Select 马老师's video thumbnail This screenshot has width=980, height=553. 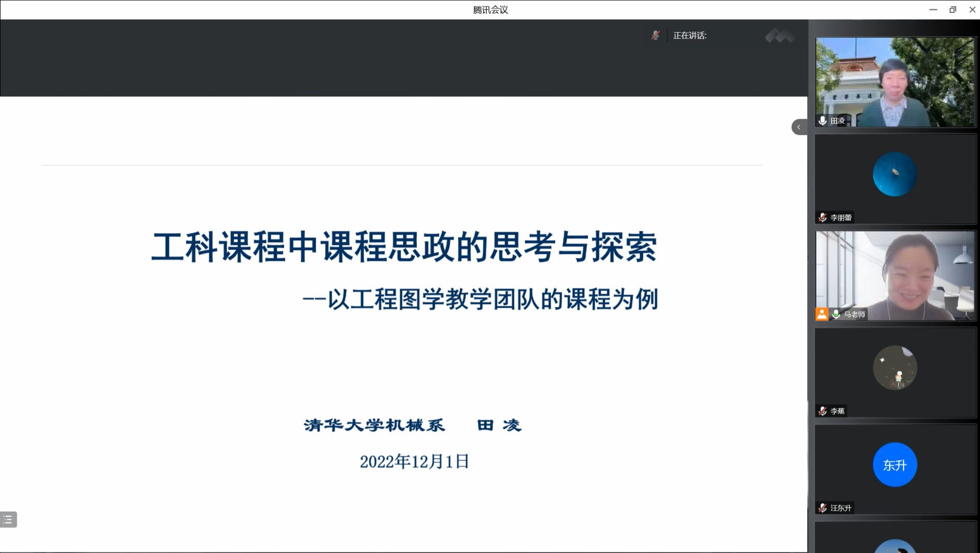pos(895,276)
